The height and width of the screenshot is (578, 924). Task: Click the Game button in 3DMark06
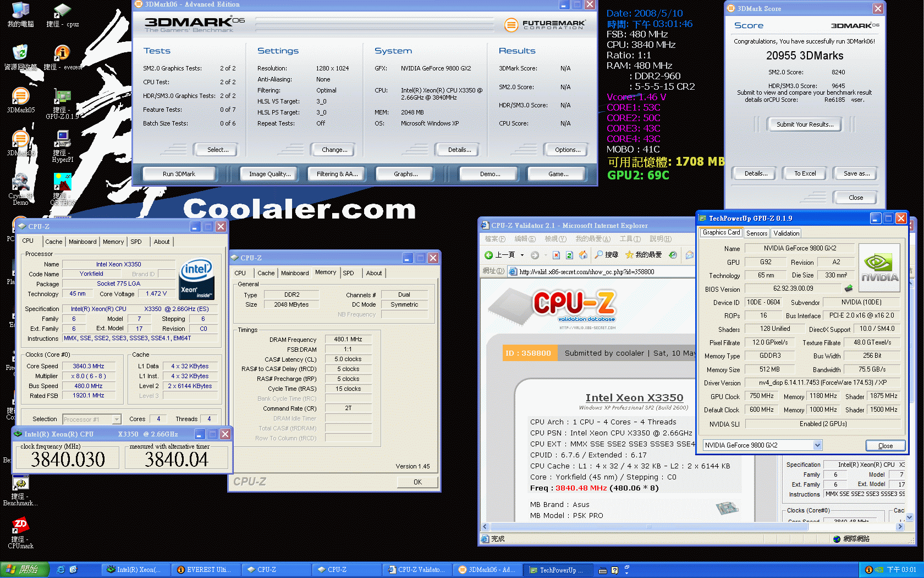point(558,174)
